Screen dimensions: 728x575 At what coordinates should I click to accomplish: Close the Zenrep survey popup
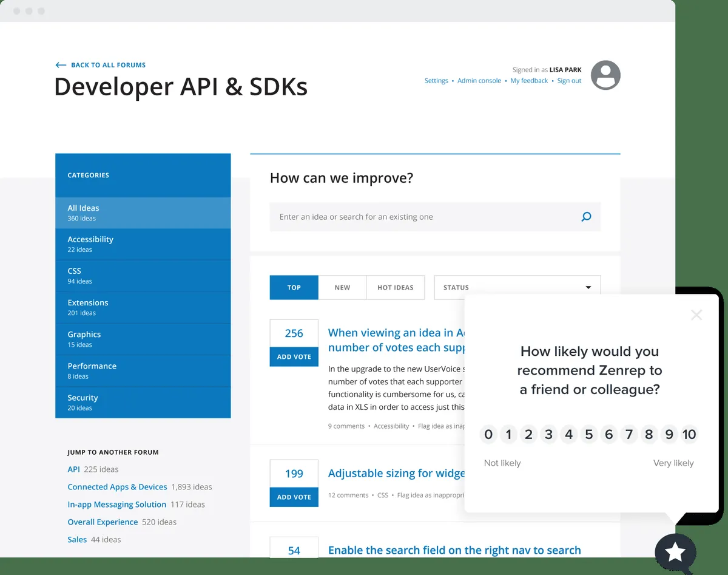click(696, 315)
